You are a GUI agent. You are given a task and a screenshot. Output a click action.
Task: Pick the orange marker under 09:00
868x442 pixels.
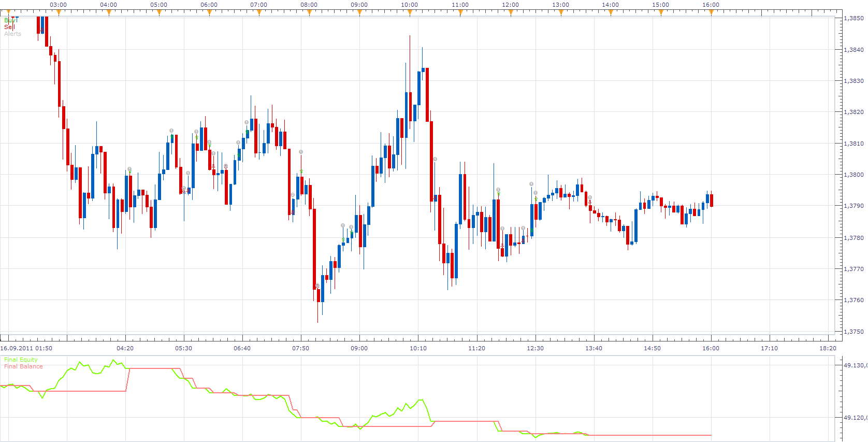[x=359, y=12]
